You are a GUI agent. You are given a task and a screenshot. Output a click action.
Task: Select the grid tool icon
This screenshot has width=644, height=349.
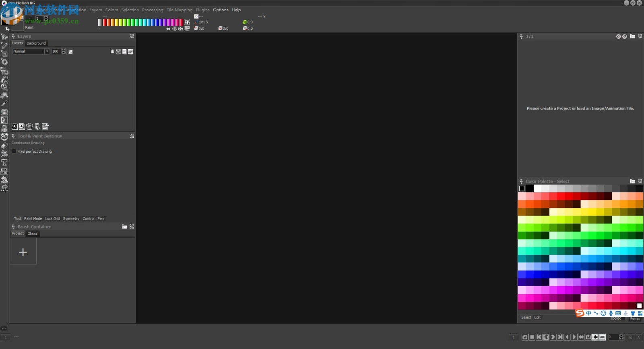click(4, 112)
